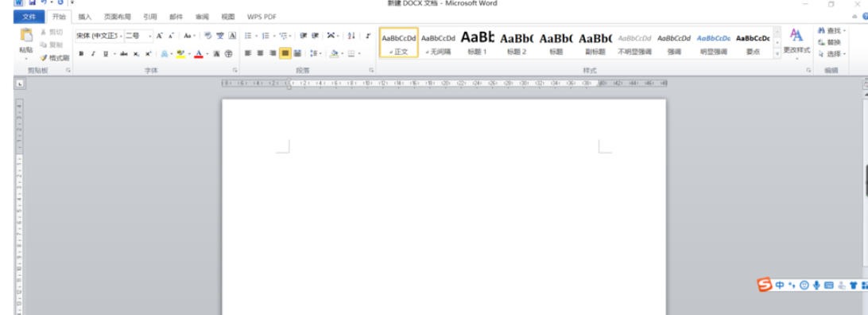Screen dimensions: 868x315
Task: Toggle Strikethrough (abc) formatting
Action: tap(123, 54)
